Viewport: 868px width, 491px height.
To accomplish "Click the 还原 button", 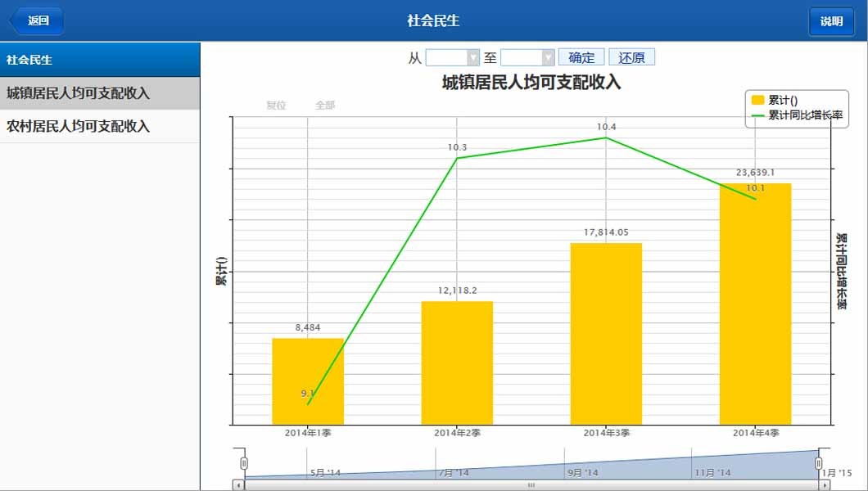I will point(631,56).
